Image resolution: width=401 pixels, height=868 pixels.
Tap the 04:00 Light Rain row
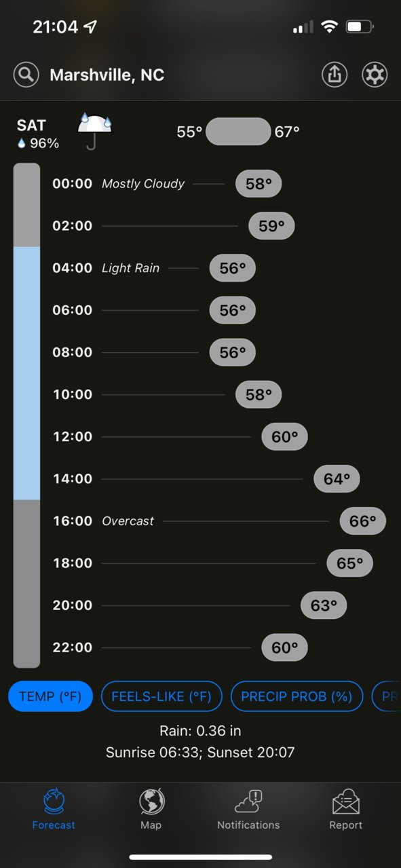click(x=154, y=268)
